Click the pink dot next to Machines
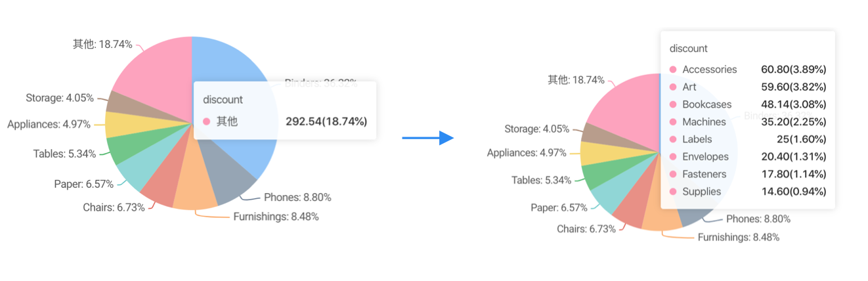The height and width of the screenshot is (281, 868). tap(673, 121)
